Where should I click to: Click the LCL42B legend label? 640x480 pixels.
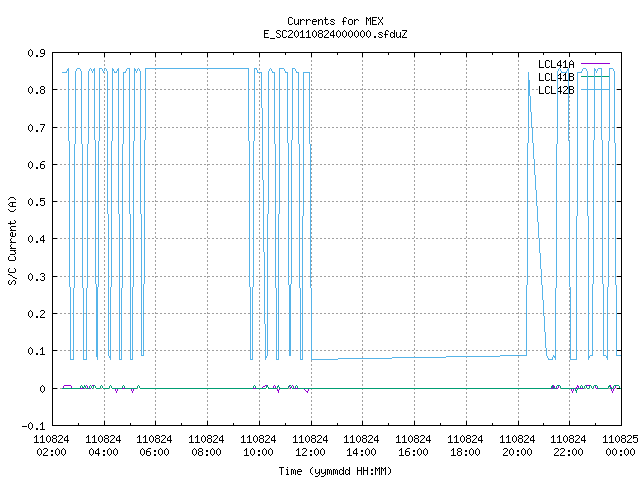click(x=556, y=90)
